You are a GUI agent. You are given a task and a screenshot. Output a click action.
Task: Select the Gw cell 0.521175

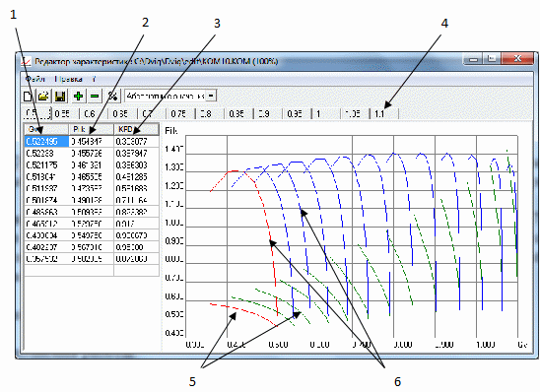point(47,165)
